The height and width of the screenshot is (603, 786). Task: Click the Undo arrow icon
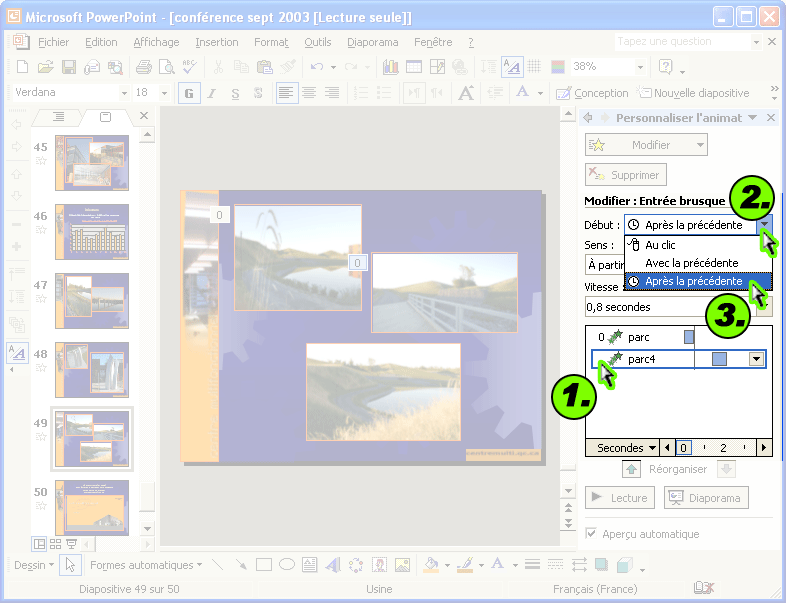coord(317,67)
